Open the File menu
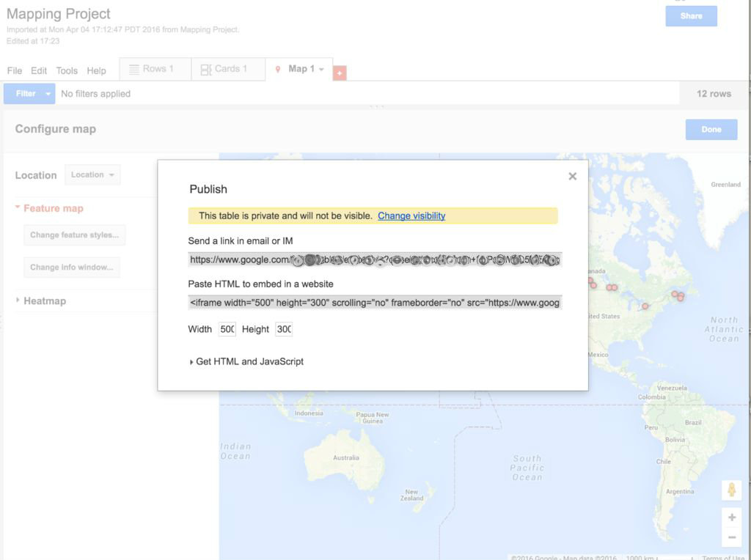 tap(14, 71)
